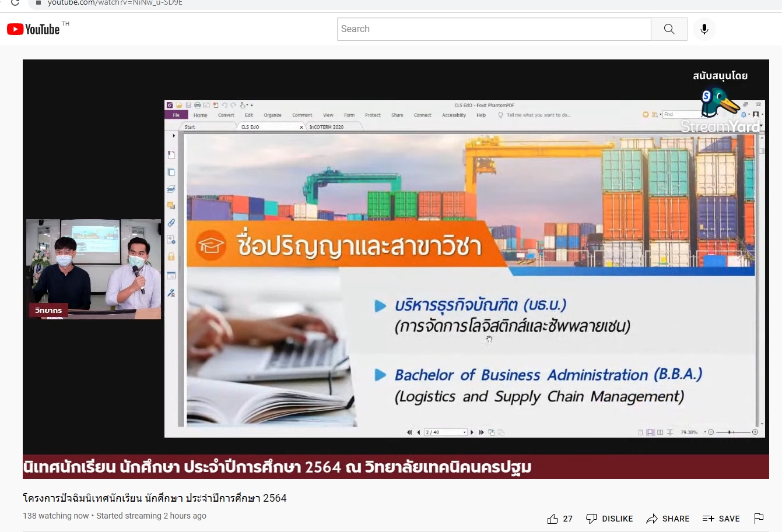Click the magnifier search button
782x532 pixels.
tap(669, 29)
